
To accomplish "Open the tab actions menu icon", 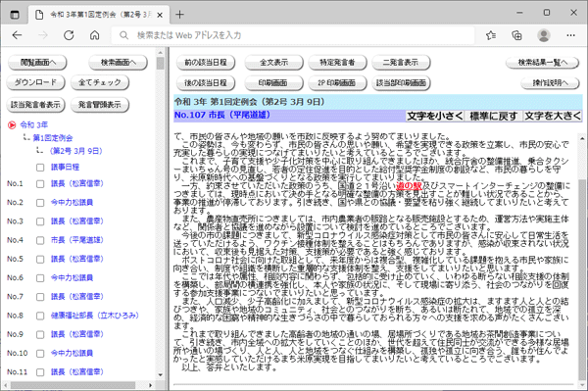I will pyautogui.click(x=15, y=15).
